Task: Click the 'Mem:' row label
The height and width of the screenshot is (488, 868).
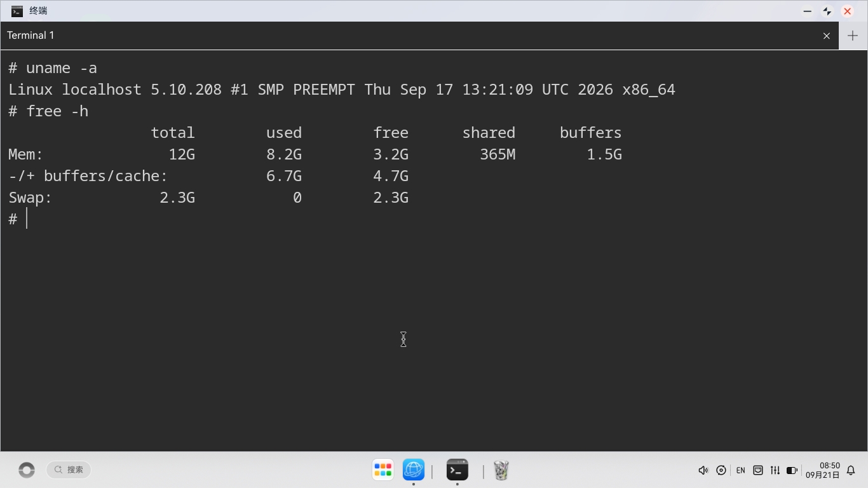Action: (x=26, y=154)
